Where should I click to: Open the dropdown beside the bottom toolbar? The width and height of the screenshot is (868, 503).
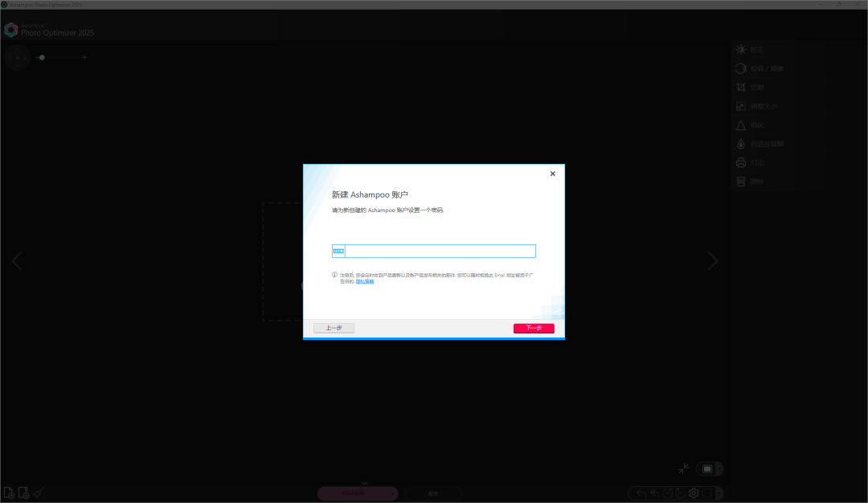coord(719,493)
